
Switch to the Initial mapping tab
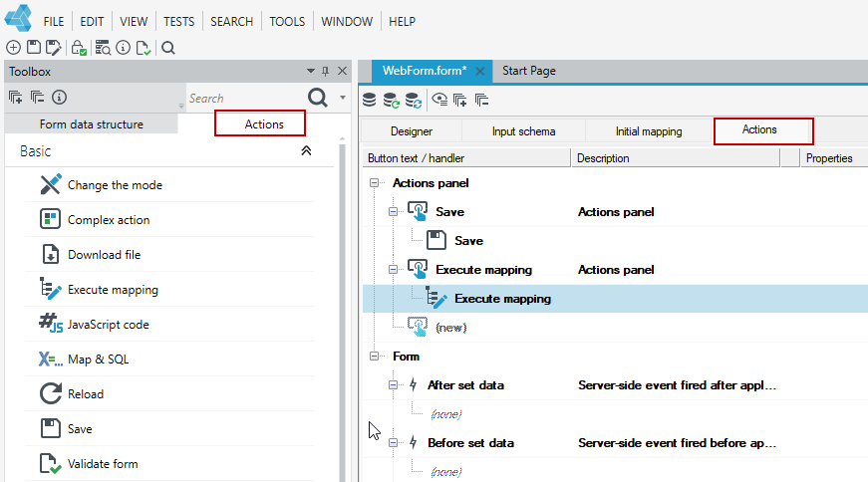[649, 131]
